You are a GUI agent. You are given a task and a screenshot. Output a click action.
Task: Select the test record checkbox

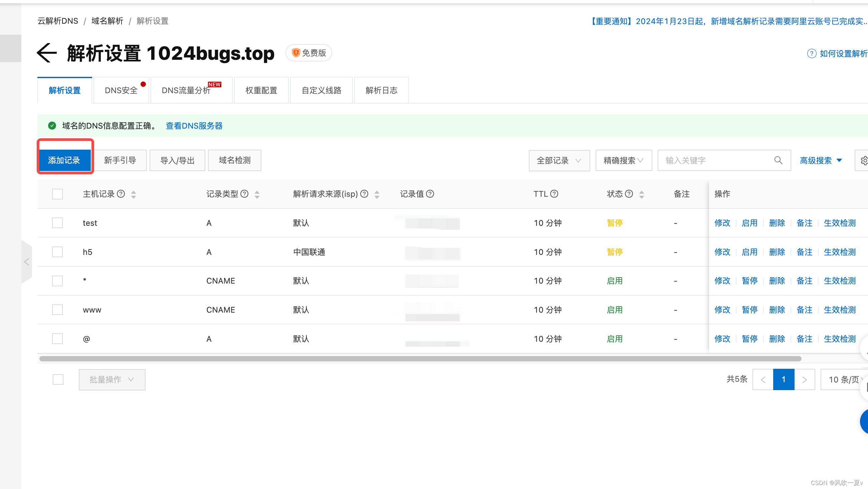pyautogui.click(x=57, y=223)
